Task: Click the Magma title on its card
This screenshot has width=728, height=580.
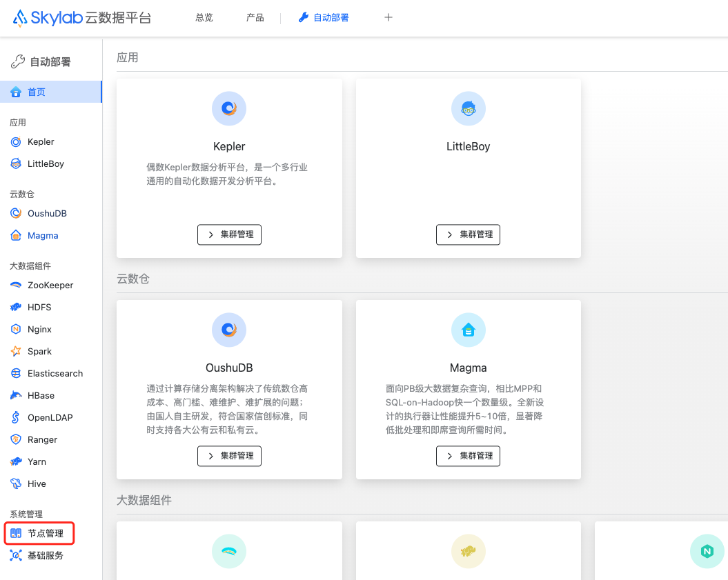Action: click(468, 368)
